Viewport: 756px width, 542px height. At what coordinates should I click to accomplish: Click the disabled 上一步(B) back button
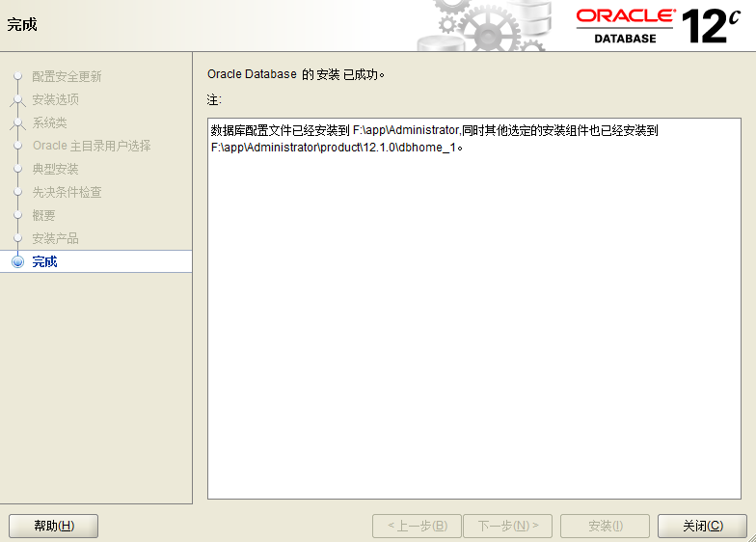coord(417,526)
